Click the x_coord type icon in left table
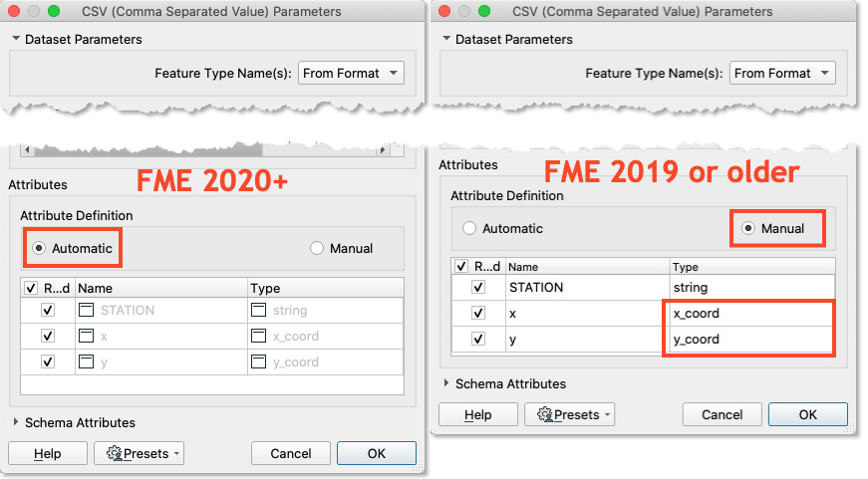Image resolution: width=868 pixels, height=479 pixels. [259, 337]
